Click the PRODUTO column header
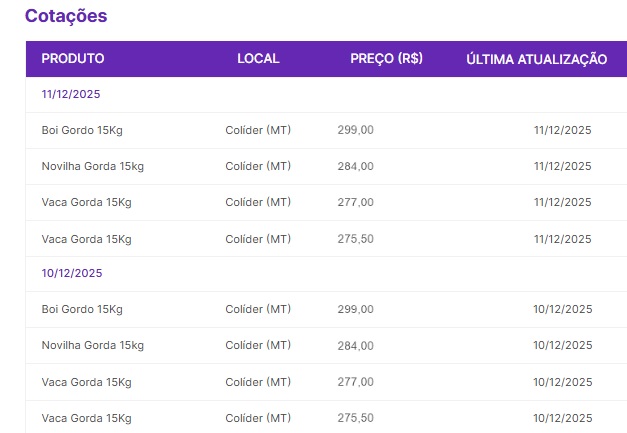The image size is (627, 433). (x=73, y=59)
